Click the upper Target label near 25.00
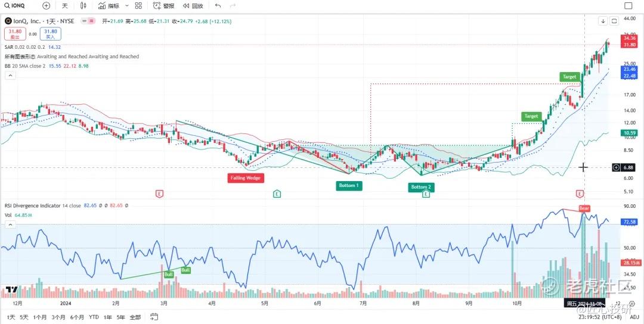 click(569, 77)
